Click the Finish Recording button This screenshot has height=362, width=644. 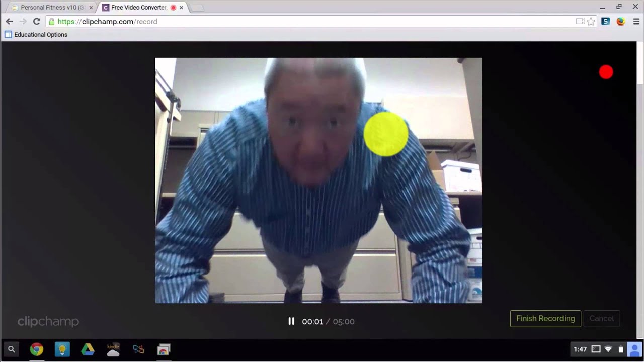tap(545, 319)
